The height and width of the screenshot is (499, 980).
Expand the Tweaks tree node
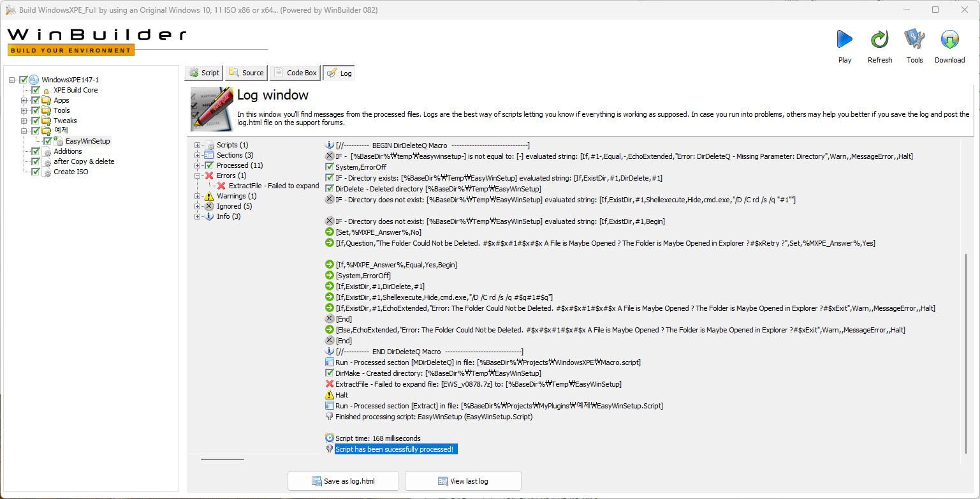pyautogui.click(x=24, y=121)
